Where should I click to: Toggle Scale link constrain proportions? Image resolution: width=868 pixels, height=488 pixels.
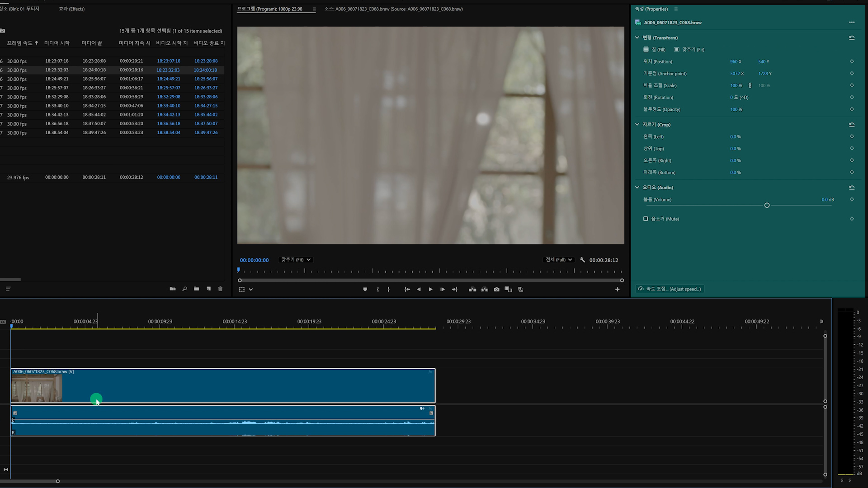[750, 85]
